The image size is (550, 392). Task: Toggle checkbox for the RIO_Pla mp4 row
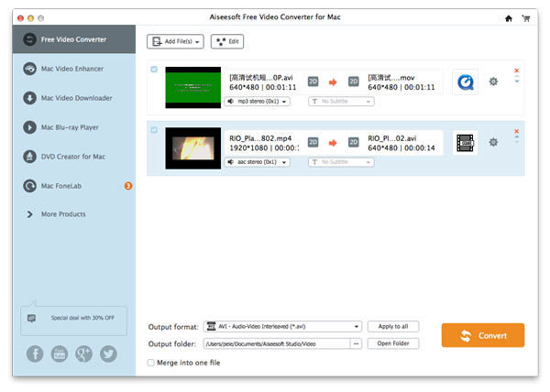(x=154, y=130)
